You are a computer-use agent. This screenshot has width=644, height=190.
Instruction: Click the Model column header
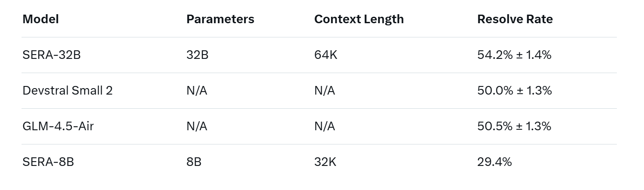coord(40,19)
